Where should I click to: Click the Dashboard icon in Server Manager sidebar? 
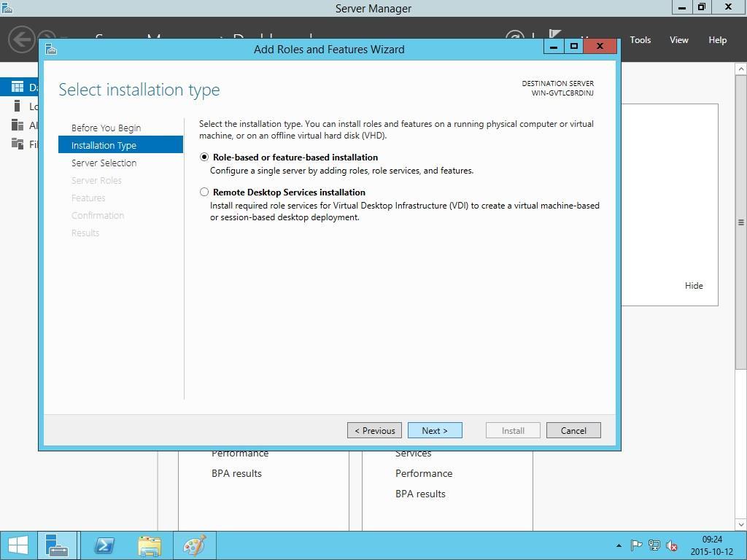[x=18, y=87]
